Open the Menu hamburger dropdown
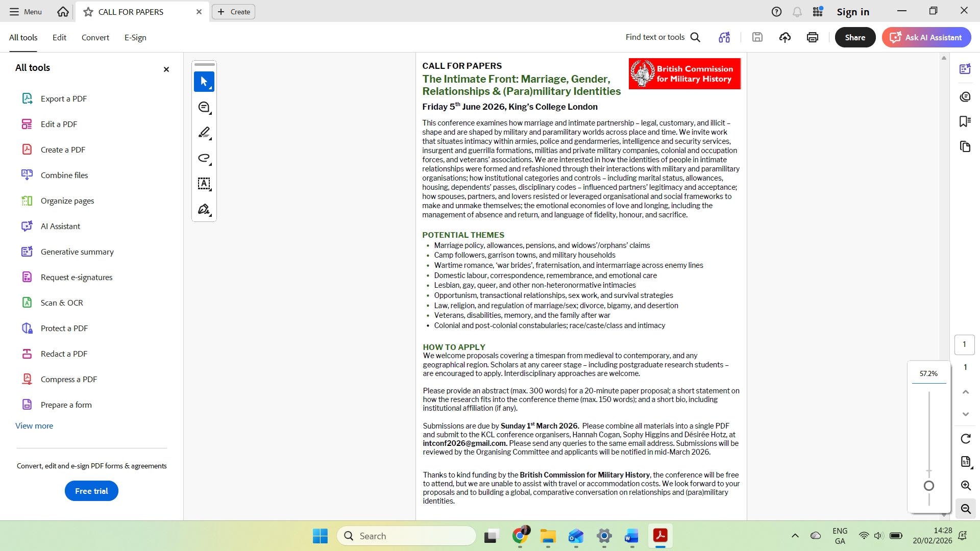The width and height of the screenshot is (980, 551). coord(26,12)
